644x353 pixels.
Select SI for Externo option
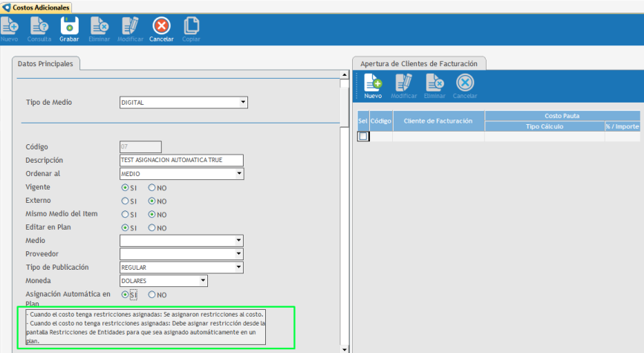pyautogui.click(x=125, y=201)
